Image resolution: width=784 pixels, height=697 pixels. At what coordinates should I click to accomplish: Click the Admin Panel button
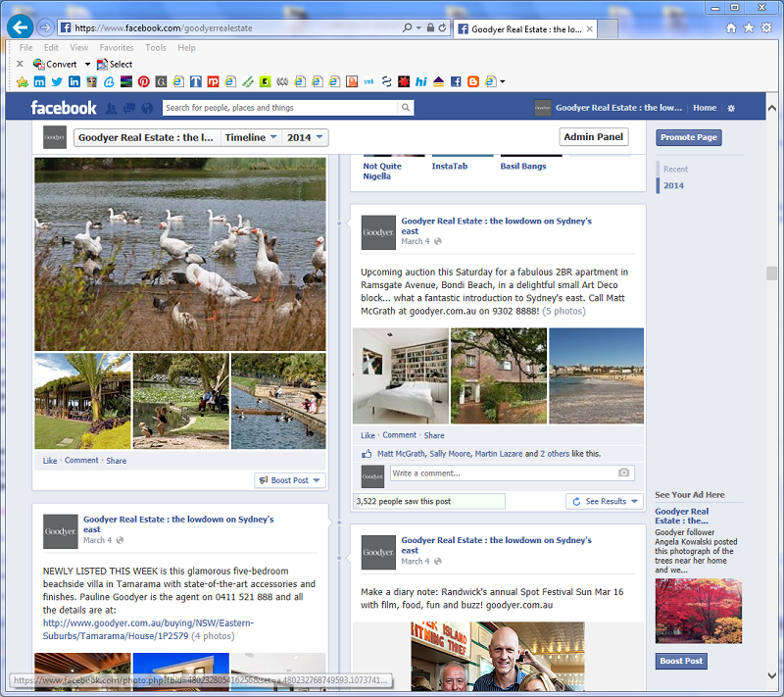tap(594, 137)
